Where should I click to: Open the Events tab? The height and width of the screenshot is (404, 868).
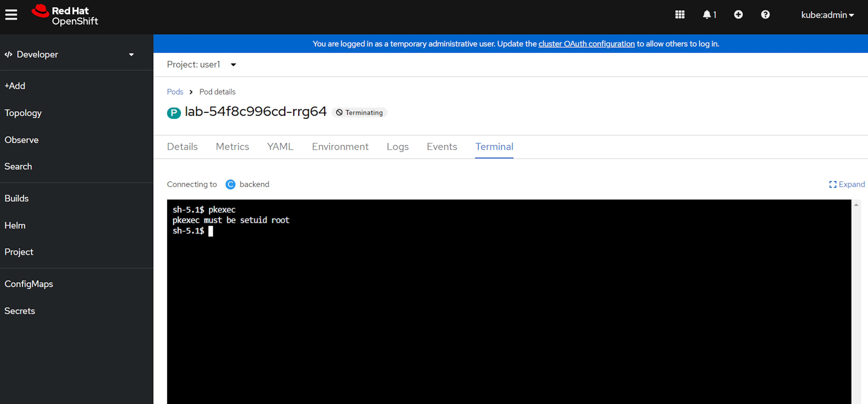[x=441, y=146]
